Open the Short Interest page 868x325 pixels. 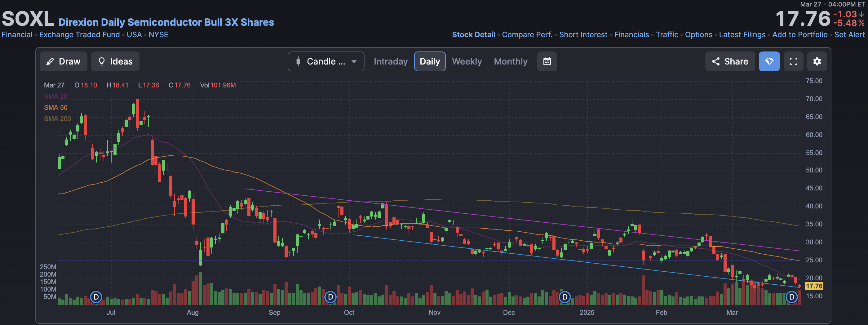click(583, 35)
